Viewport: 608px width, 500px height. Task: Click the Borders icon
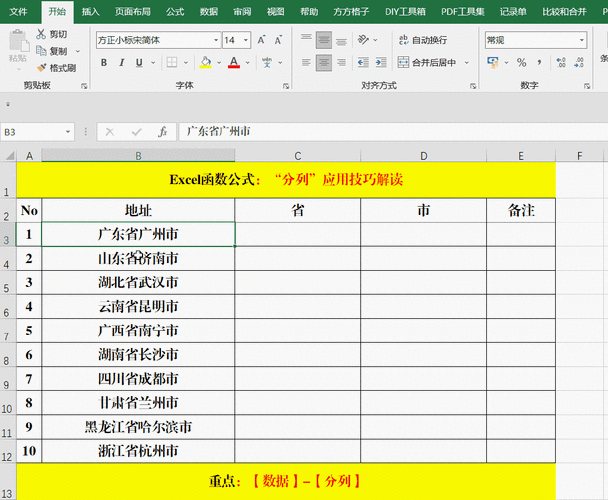pyautogui.click(x=172, y=62)
